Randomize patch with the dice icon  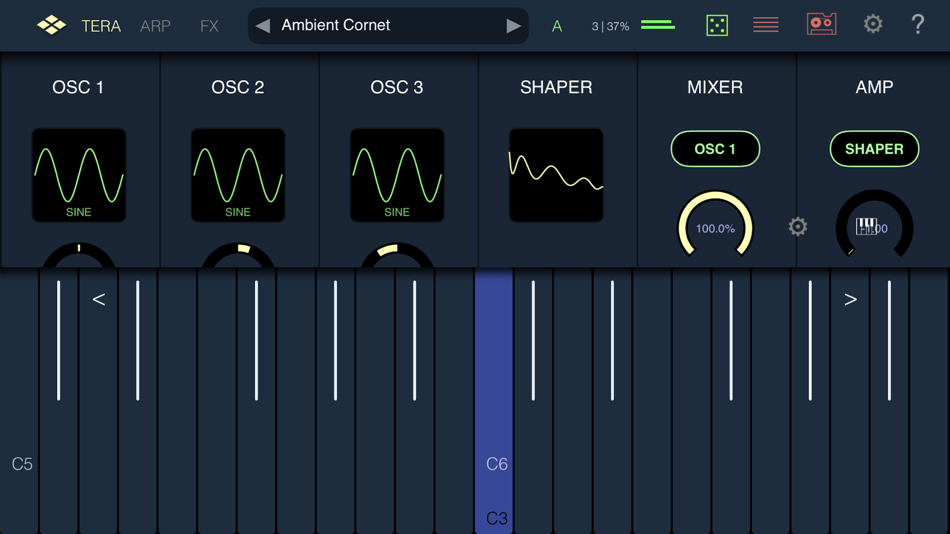(x=717, y=25)
